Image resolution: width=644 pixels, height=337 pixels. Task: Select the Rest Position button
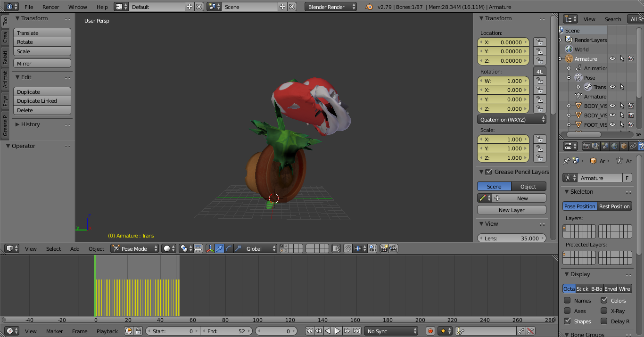pos(614,206)
